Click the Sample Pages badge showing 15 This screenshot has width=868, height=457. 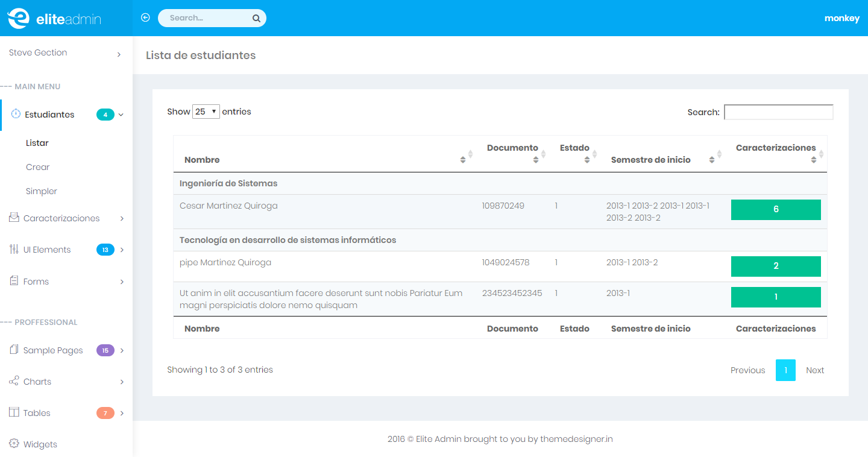pos(105,350)
